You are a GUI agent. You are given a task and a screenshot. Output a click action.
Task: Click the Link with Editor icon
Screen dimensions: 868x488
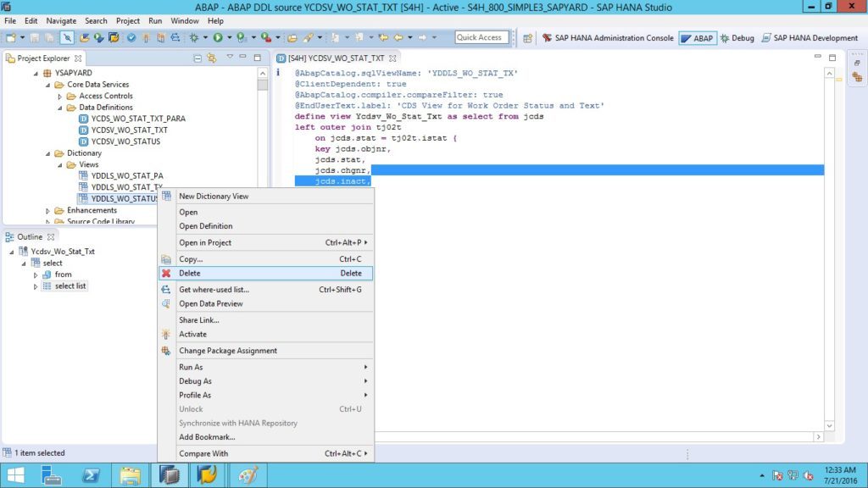coord(212,58)
